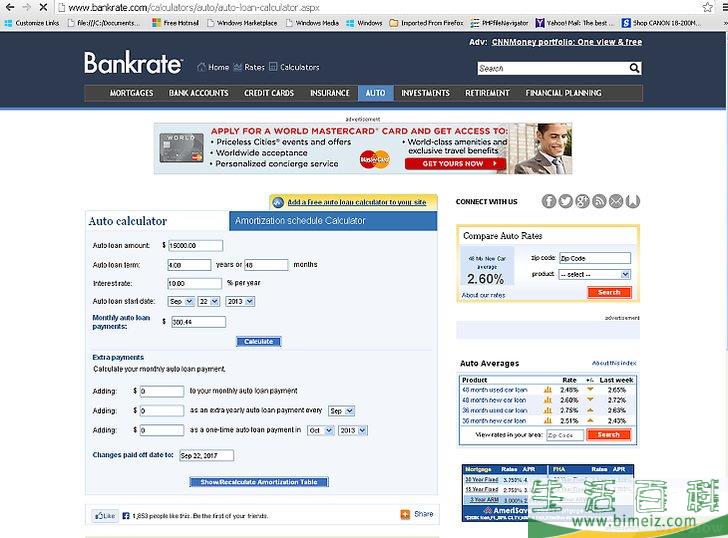Click the orange Share plus icon
This screenshot has height=538, width=728.
(405, 514)
